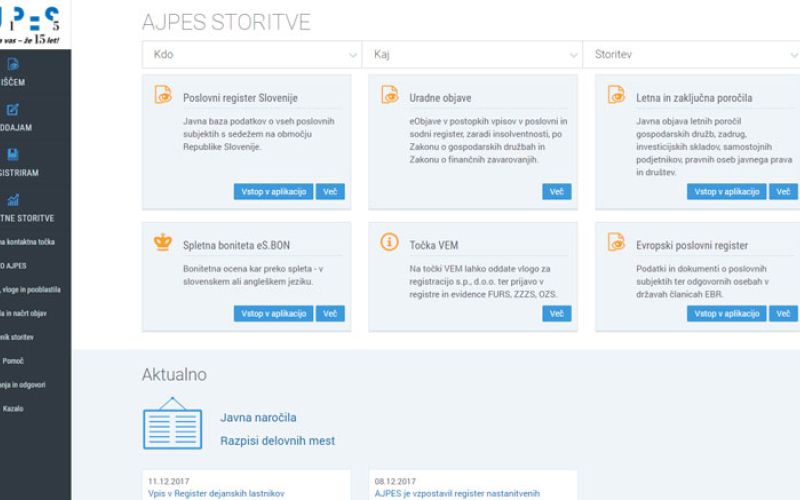Open Pomoč in the sidebar
Image resolution: width=800 pixels, height=500 pixels.
(x=13, y=361)
